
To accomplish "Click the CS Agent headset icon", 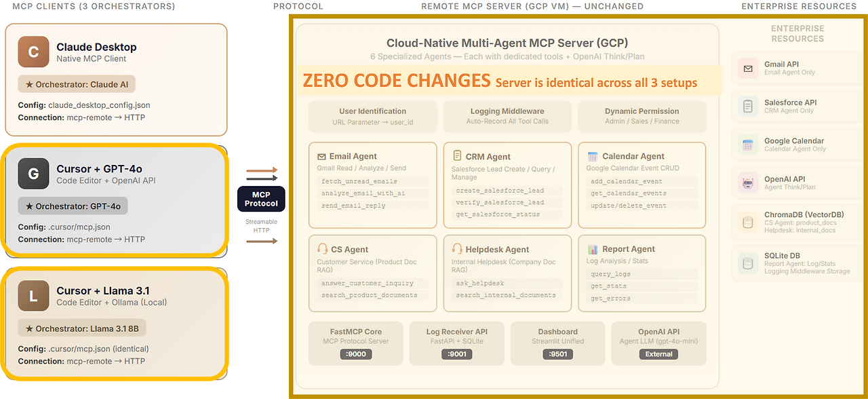I will coord(322,249).
